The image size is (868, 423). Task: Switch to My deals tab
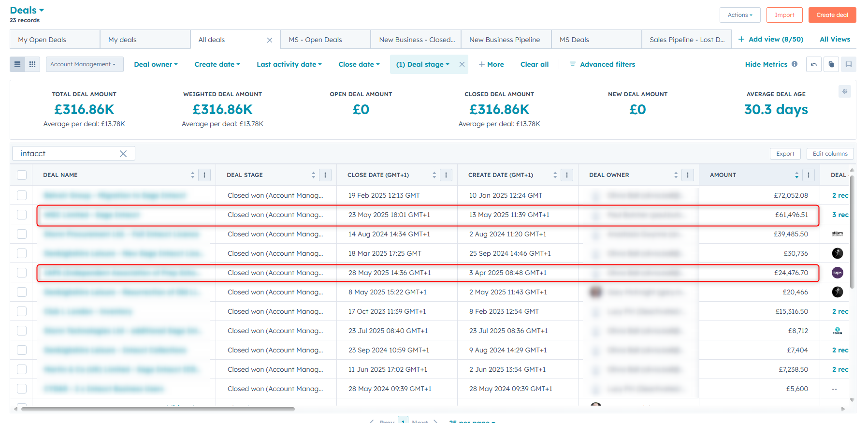[x=145, y=40]
